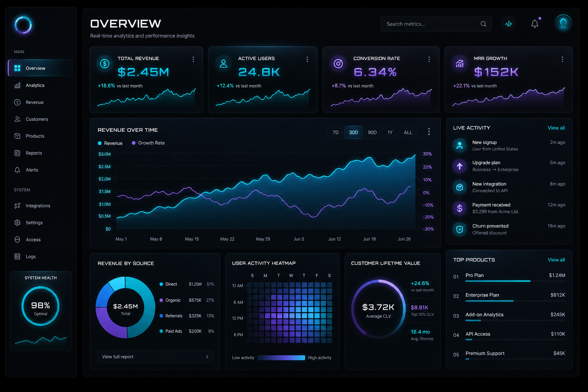
Task: Select the 30D time range tab
Action: point(353,132)
